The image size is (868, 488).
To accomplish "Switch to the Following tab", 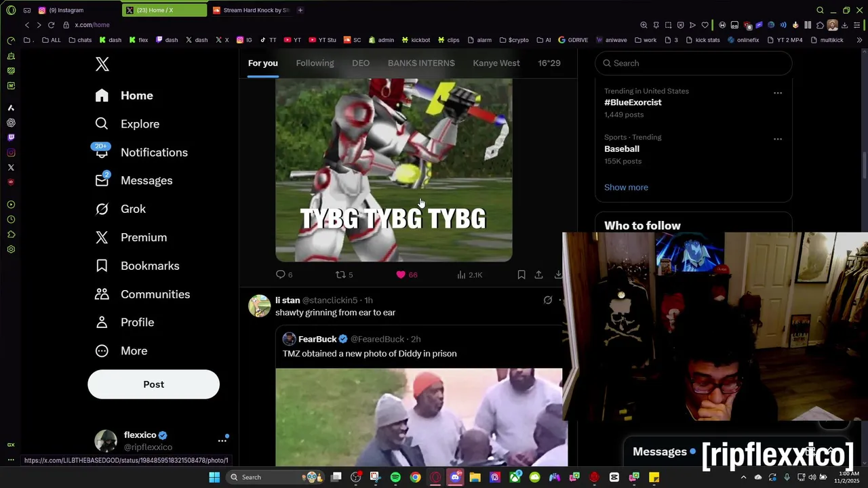I will [x=315, y=63].
